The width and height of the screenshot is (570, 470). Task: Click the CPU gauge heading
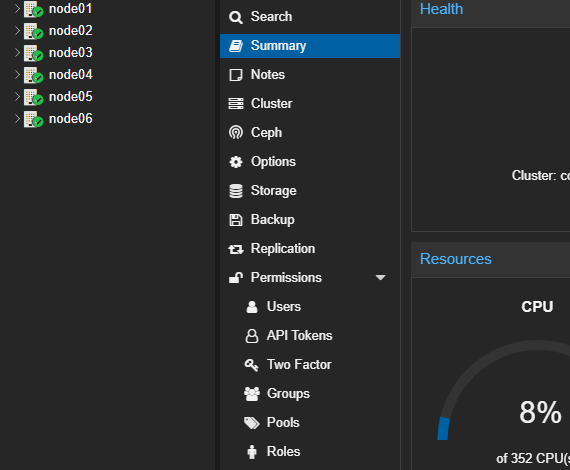point(537,307)
